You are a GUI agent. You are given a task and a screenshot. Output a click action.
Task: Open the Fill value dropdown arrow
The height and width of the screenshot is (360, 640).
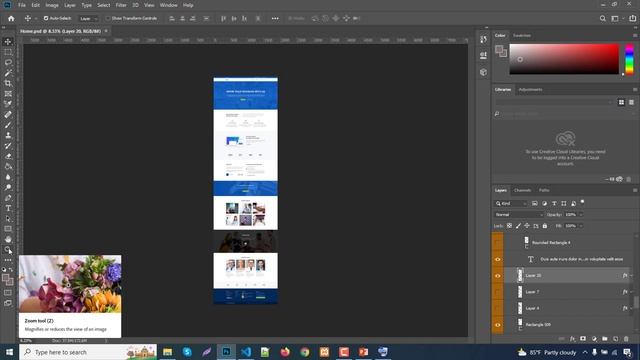click(581, 226)
